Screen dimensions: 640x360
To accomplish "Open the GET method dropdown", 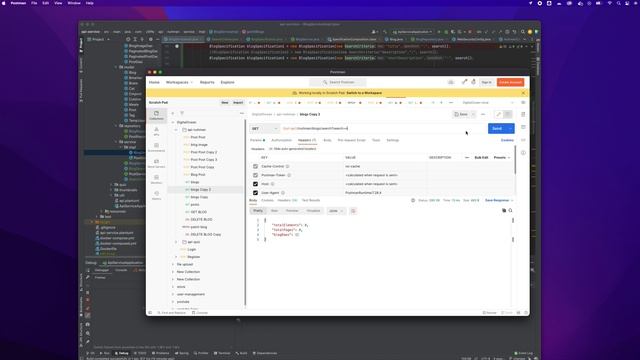I will pyautogui.click(x=264, y=129).
